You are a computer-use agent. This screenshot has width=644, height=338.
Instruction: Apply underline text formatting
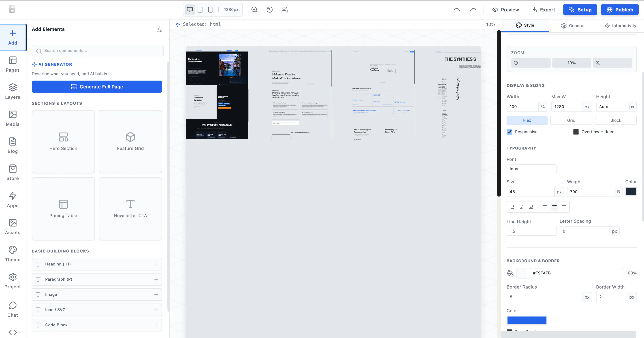point(531,207)
